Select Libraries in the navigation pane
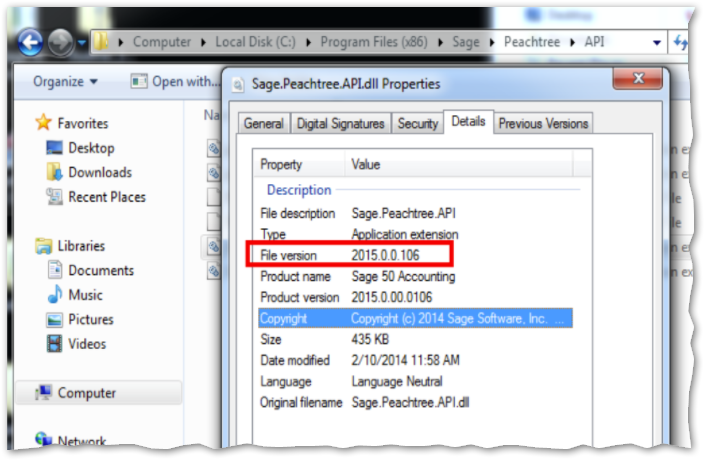This screenshot has height=461, width=706. [81, 246]
